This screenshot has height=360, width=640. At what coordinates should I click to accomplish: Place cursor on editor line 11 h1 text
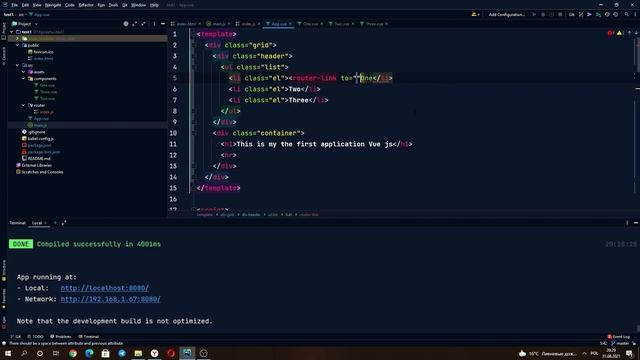point(314,144)
